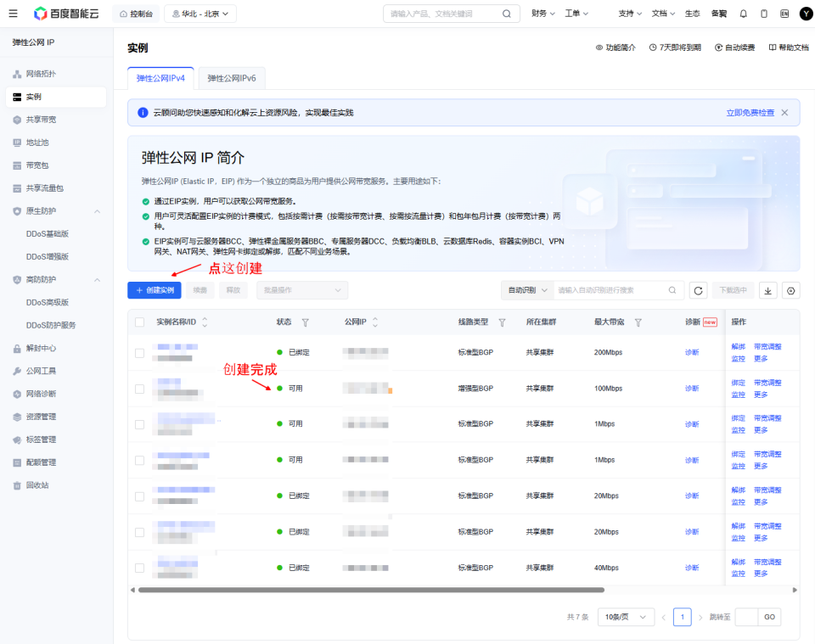The width and height of the screenshot is (815, 644).
Task: Open the 10条/页 page size dropdown
Action: pyautogui.click(x=626, y=617)
